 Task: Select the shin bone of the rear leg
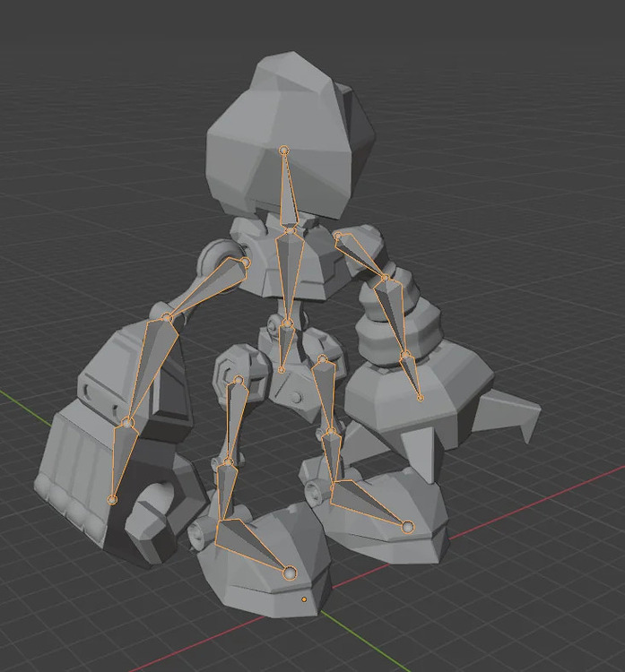coord(334,456)
